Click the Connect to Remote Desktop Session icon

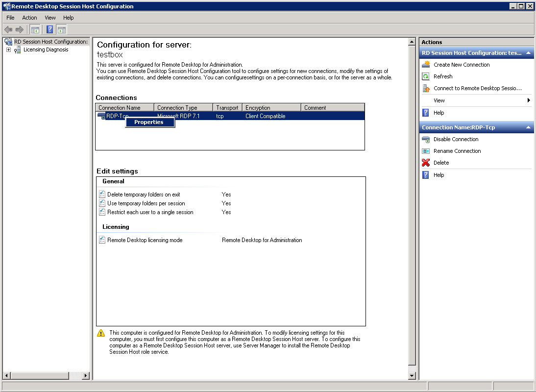pos(426,88)
